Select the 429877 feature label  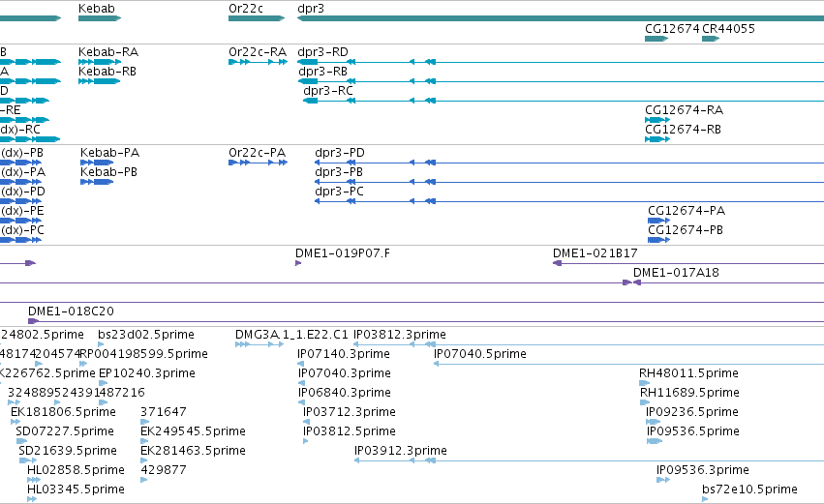point(164,471)
